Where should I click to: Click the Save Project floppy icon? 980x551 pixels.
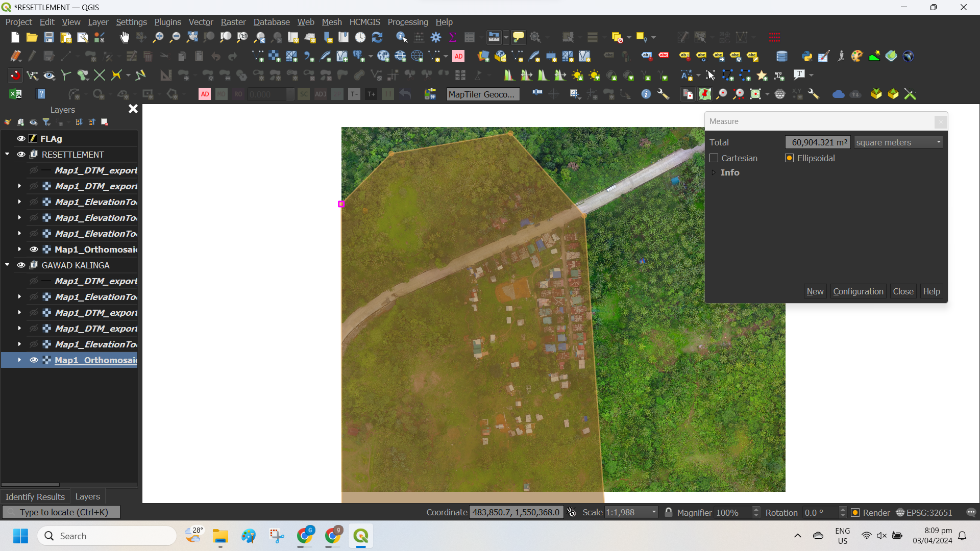[48, 37]
